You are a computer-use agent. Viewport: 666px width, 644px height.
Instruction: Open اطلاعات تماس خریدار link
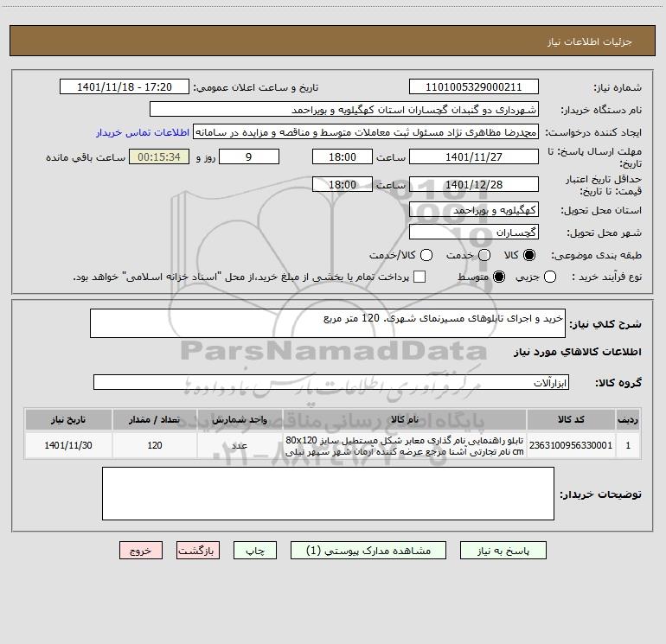click(143, 132)
